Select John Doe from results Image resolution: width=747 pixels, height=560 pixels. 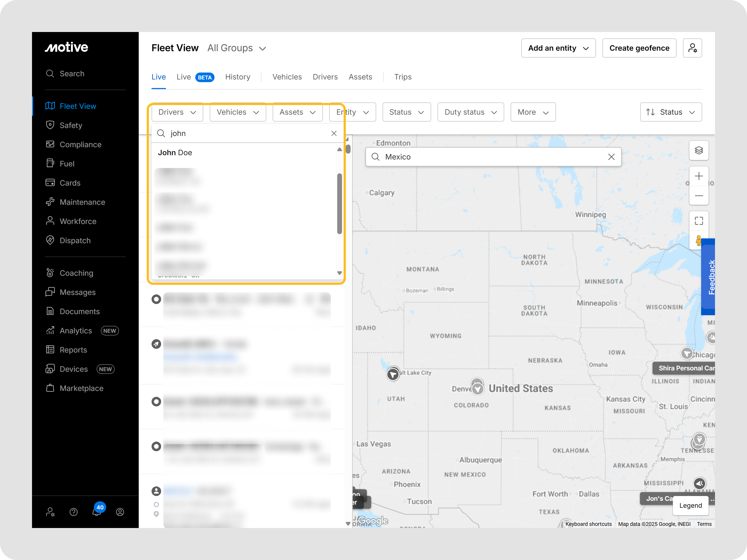click(175, 153)
